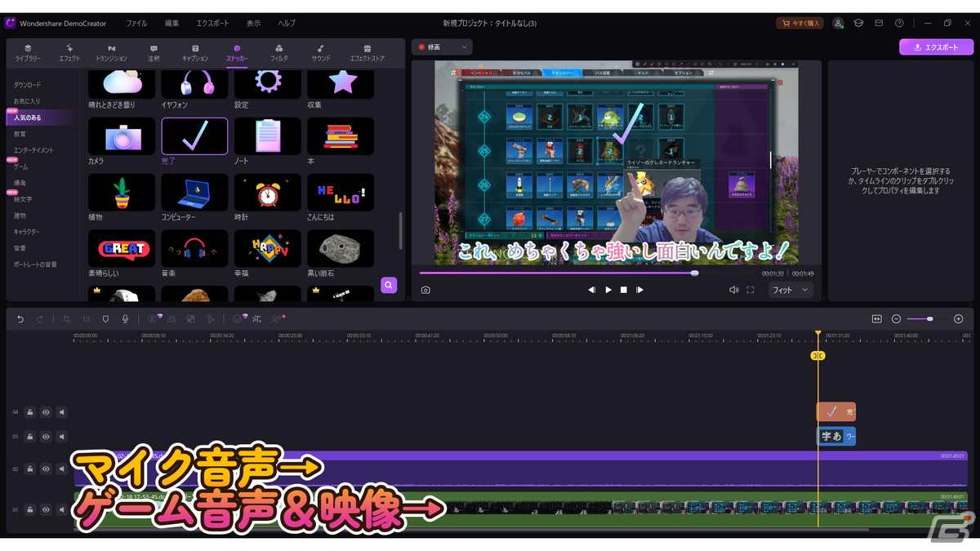Open the エクスポート menu in menu bar
This screenshot has width=980, height=551.
coord(212,24)
